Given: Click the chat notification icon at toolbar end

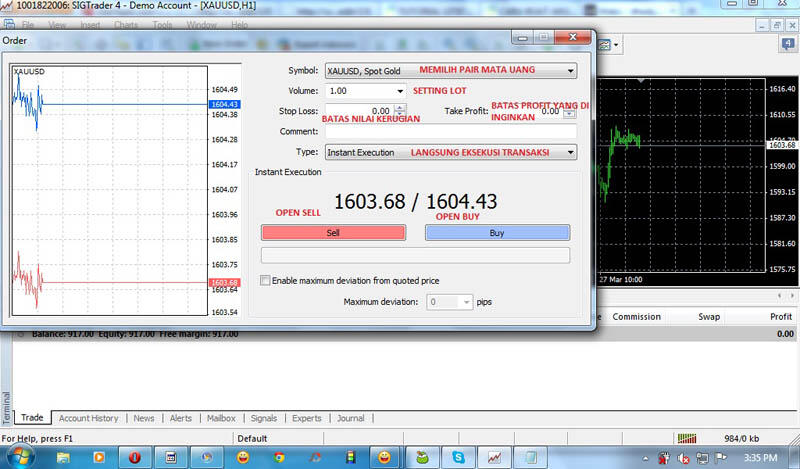Looking at the screenshot, I should [x=788, y=44].
